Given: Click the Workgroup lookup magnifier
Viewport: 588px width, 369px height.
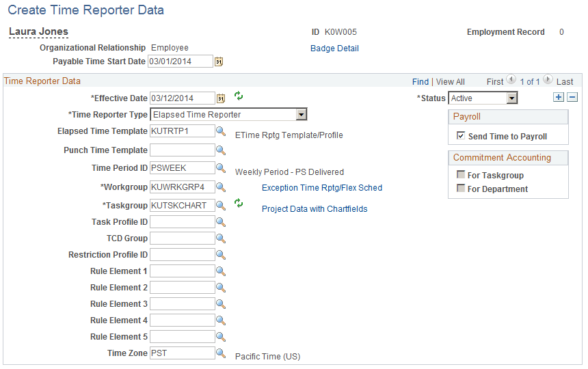Looking at the screenshot, I should tap(220, 187).
